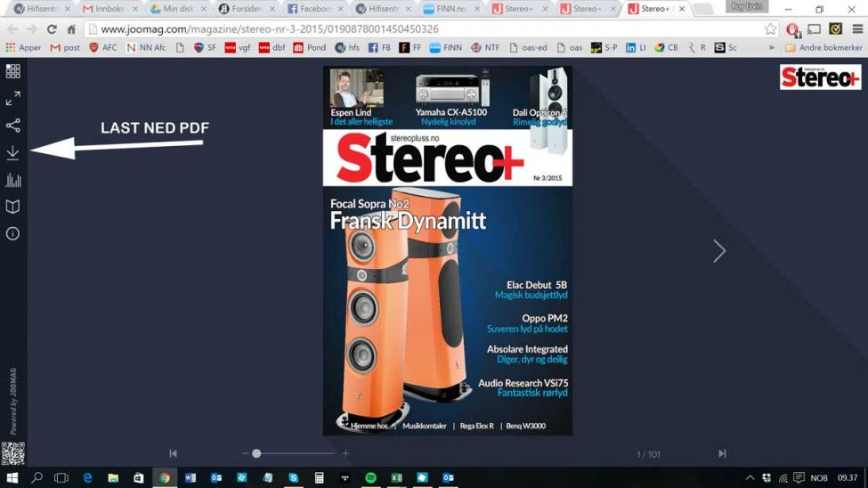Image resolution: width=868 pixels, height=488 pixels.
Task: Open the S-P bookmark
Action: coord(604,47)
